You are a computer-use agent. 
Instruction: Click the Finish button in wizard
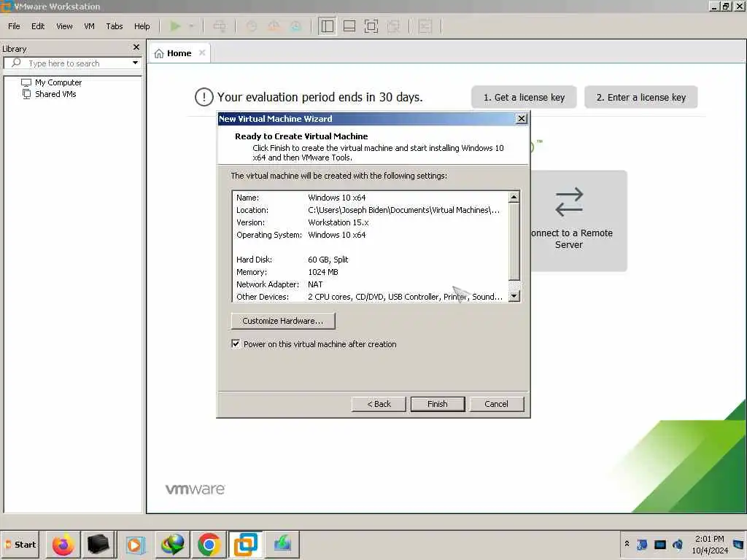pos(438,404)
